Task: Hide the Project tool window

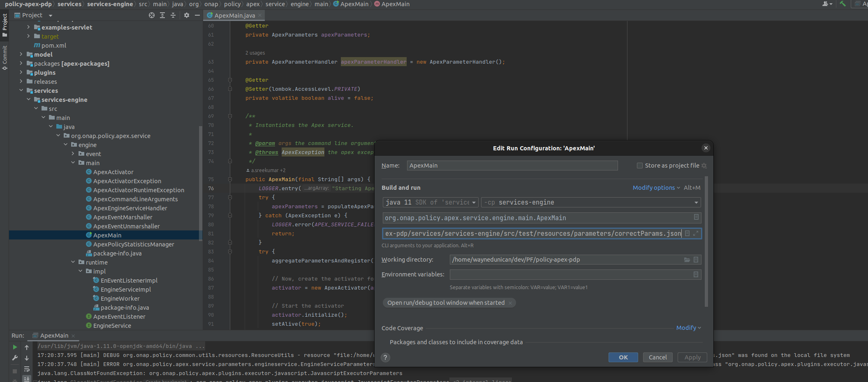Action: click(197, 15)
